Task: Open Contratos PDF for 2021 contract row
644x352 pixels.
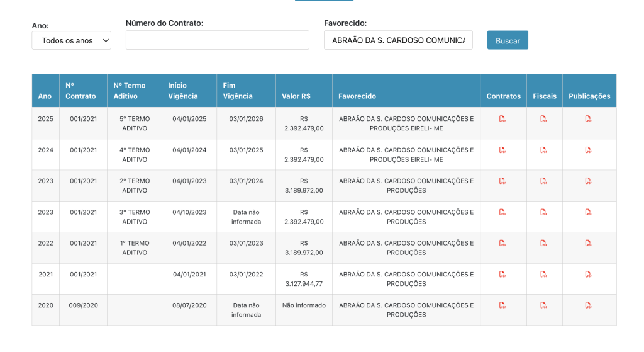Action: [x=502, y=274]
